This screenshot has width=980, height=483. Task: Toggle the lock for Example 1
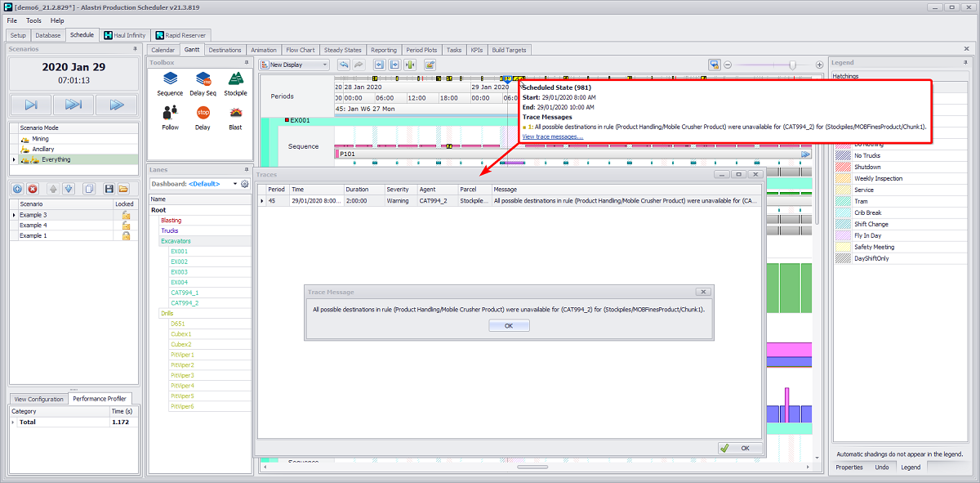126,235
